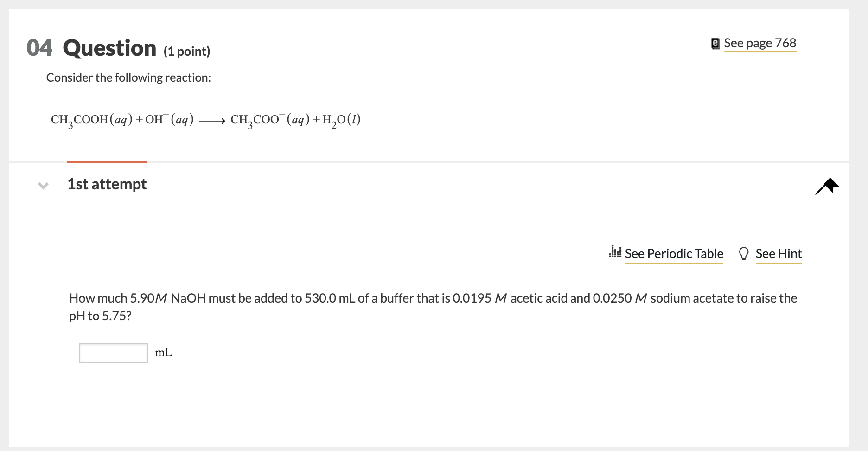
Task: Click Consider the following reaction text
Action: (128, 77)
